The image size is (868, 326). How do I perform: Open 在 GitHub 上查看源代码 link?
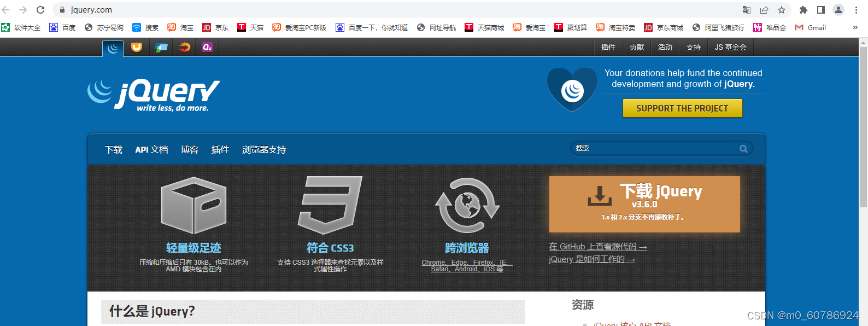tap(598, 247)
